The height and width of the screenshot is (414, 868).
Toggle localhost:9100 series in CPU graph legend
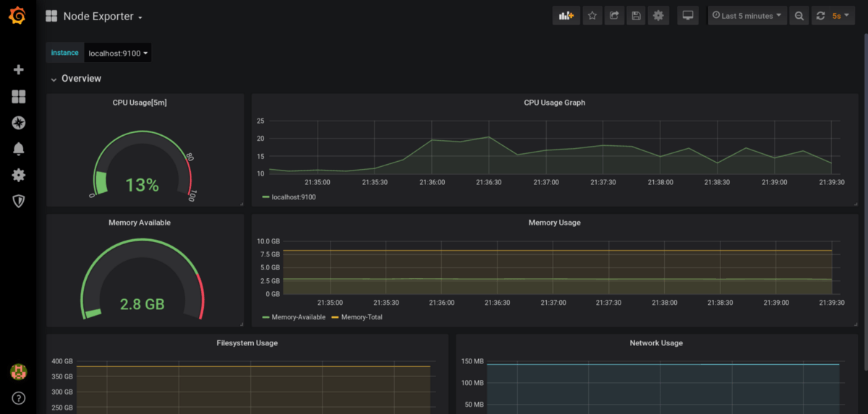(293, 197)
